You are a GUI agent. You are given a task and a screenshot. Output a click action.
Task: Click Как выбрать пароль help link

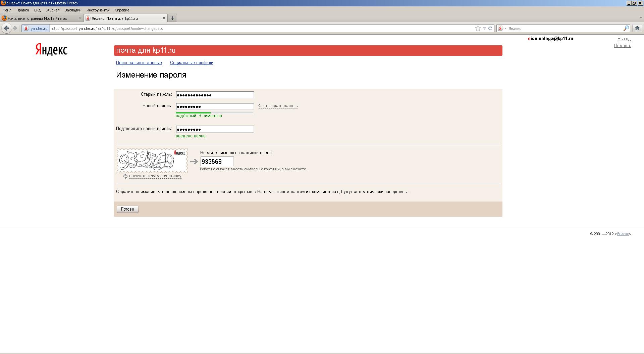277,106
